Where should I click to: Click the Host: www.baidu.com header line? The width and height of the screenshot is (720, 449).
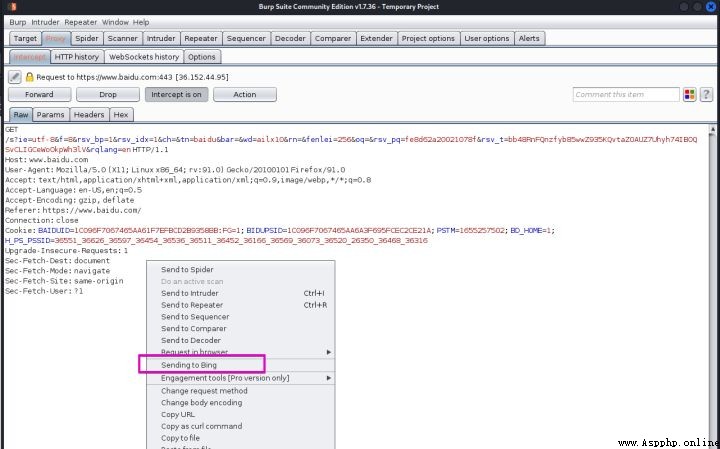(46, 160)
